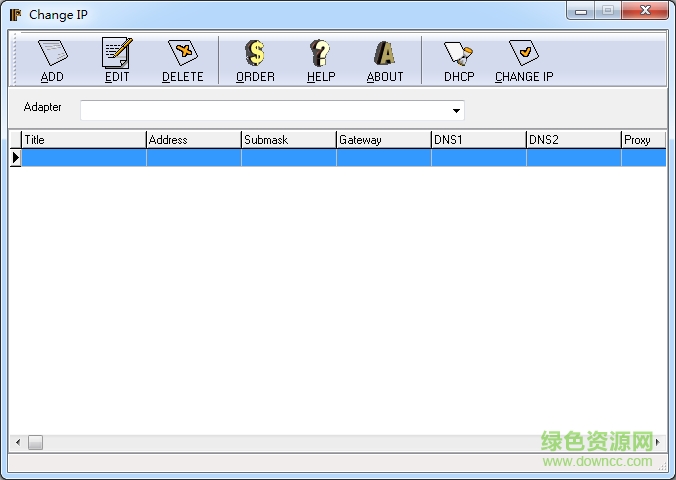This screenshot has width=676, height=480.
Task: Open HELP question mark icon
Action: 321,60
